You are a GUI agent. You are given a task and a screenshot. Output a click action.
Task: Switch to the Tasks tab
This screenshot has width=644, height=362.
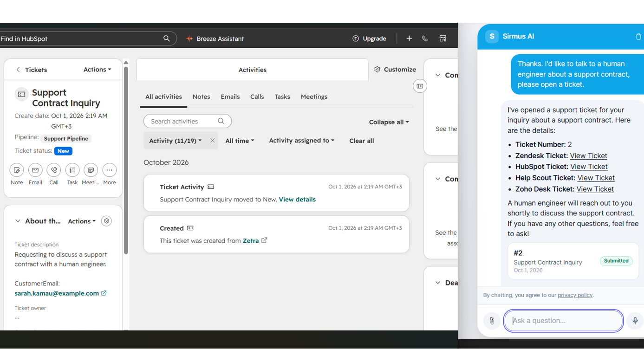(282, 97)
